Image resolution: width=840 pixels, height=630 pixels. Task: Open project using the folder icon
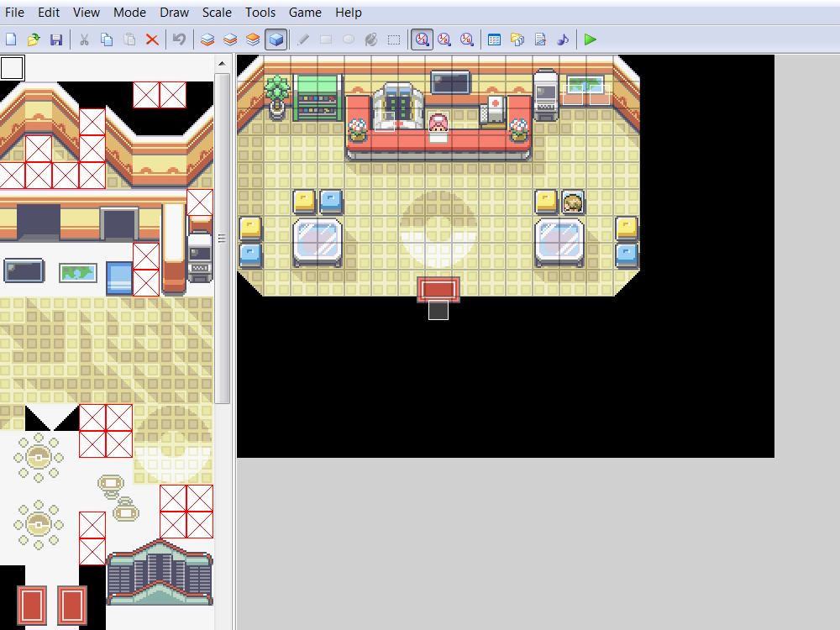tap(34, 39)
